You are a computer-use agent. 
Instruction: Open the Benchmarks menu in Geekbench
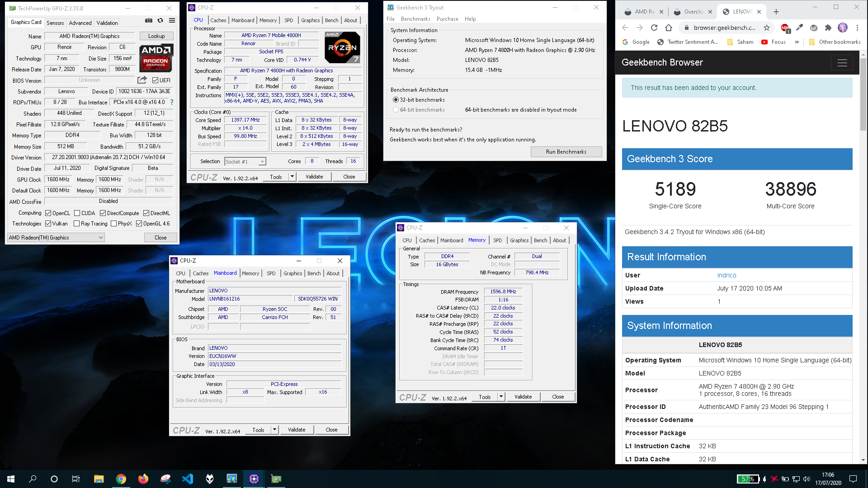tap(415, 19)
